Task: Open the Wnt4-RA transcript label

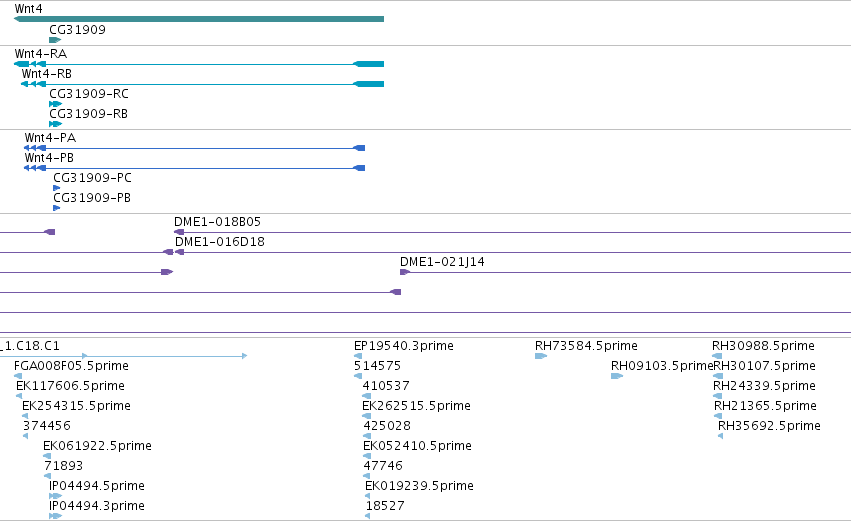Action: point(41,54)
